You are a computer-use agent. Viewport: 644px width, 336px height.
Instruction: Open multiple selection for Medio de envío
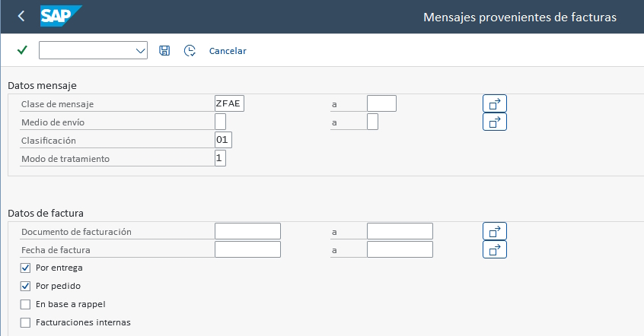click(x=495, y=122)
